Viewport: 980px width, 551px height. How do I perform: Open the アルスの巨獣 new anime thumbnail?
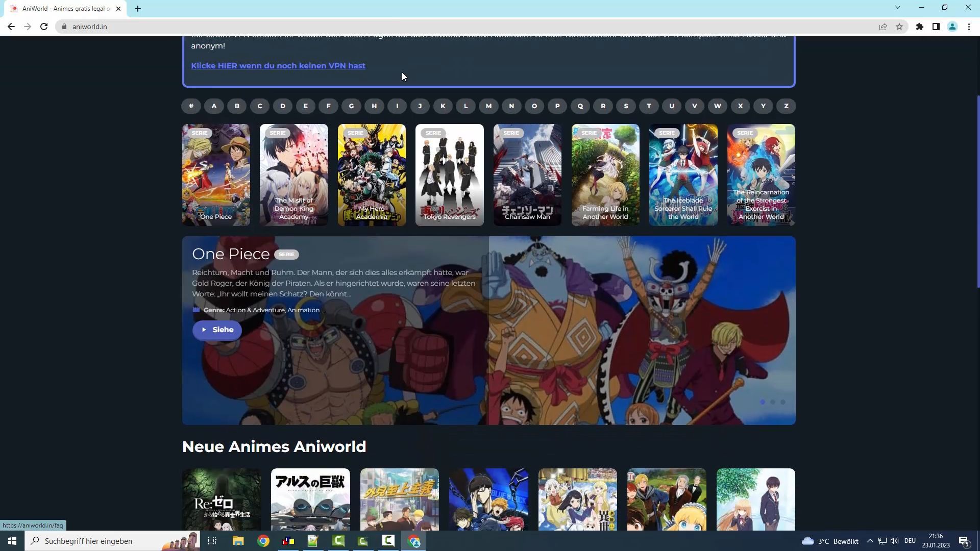point(310,499)
